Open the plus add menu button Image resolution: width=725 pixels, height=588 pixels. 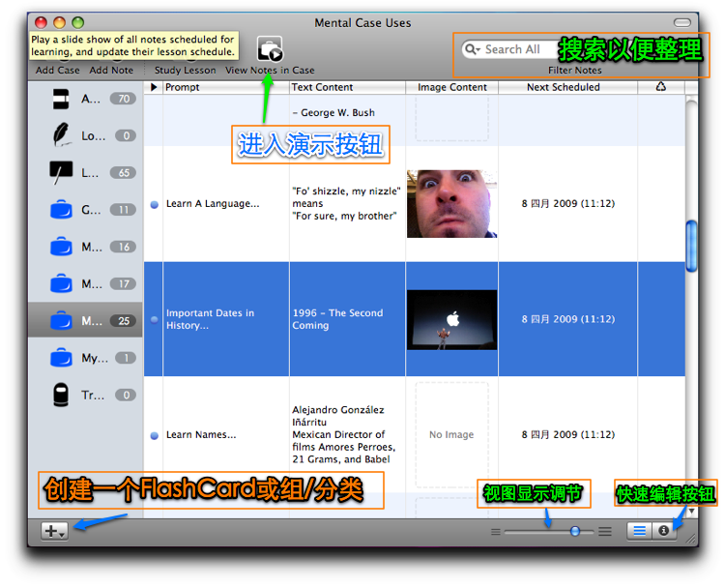point(54,531)
